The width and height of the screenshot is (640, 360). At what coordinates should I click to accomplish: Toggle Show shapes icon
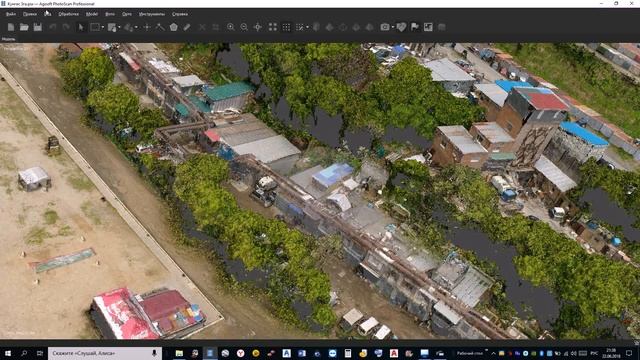click(x=401, y=27)
